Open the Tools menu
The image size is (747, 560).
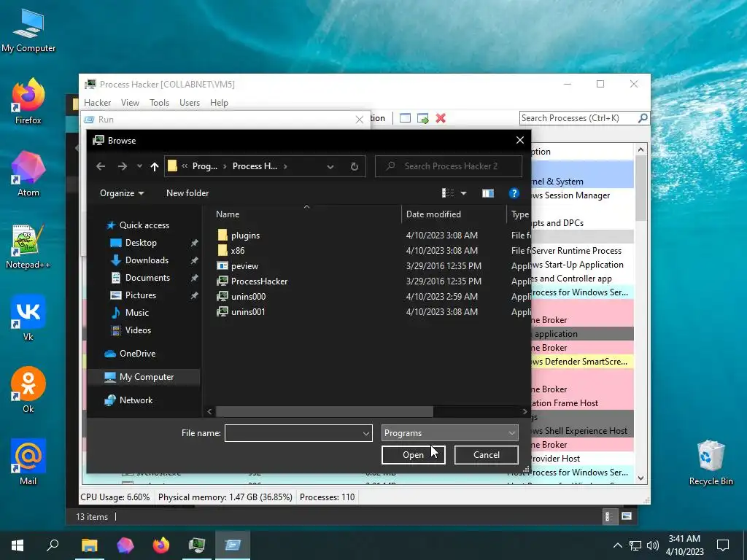(159, 103)
